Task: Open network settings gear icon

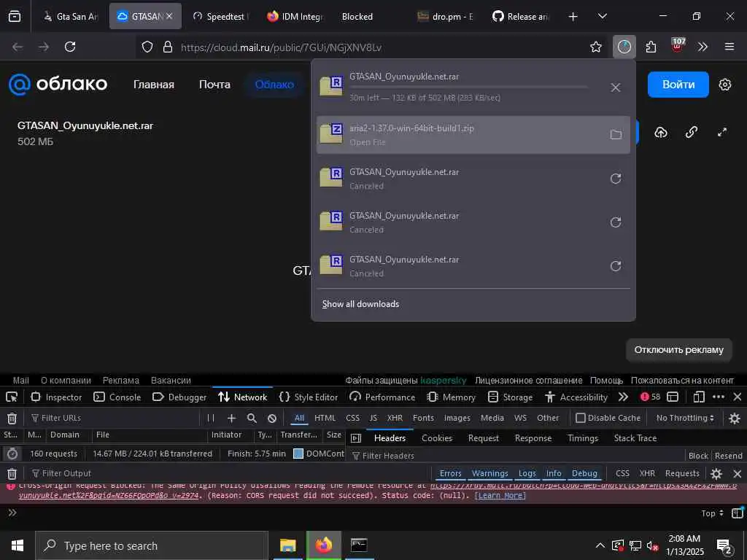Action: (735, 418)
